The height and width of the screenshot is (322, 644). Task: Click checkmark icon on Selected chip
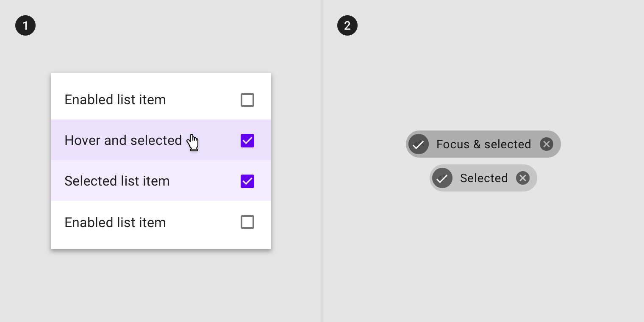442,178
